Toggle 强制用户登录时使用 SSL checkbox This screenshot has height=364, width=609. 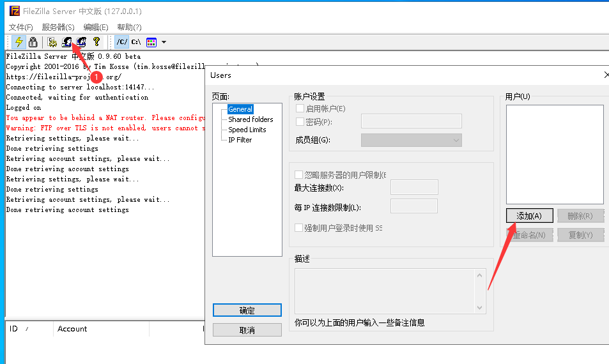298,228
